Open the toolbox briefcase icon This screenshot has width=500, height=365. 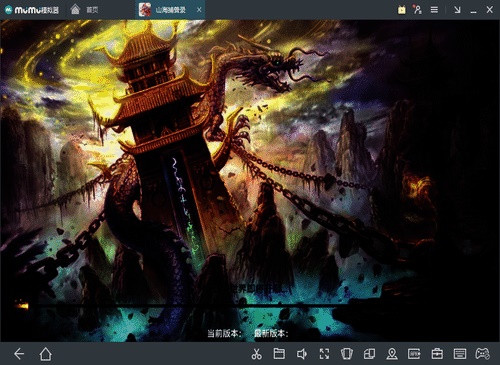click(x=437, y=354)
